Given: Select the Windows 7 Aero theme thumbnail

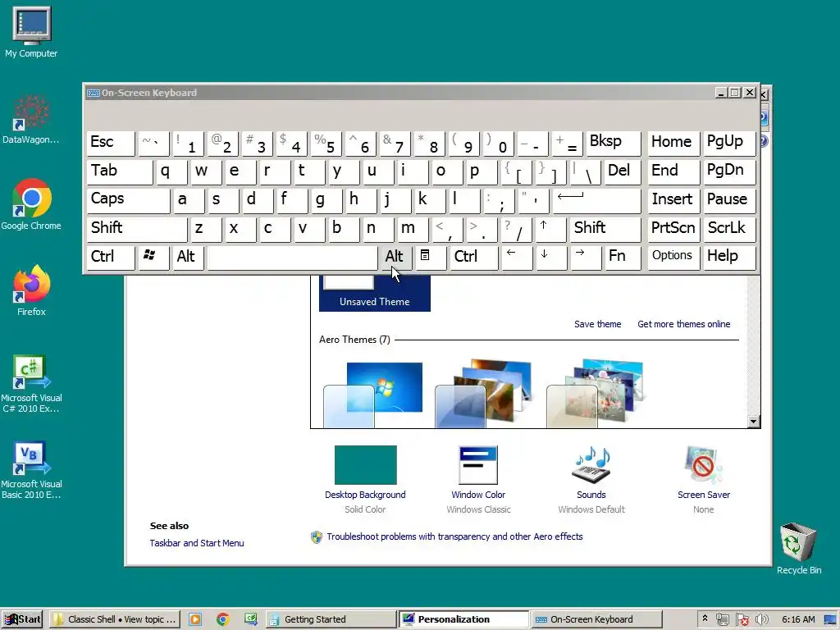Looking at the screenshot, I should click(373, 395).
